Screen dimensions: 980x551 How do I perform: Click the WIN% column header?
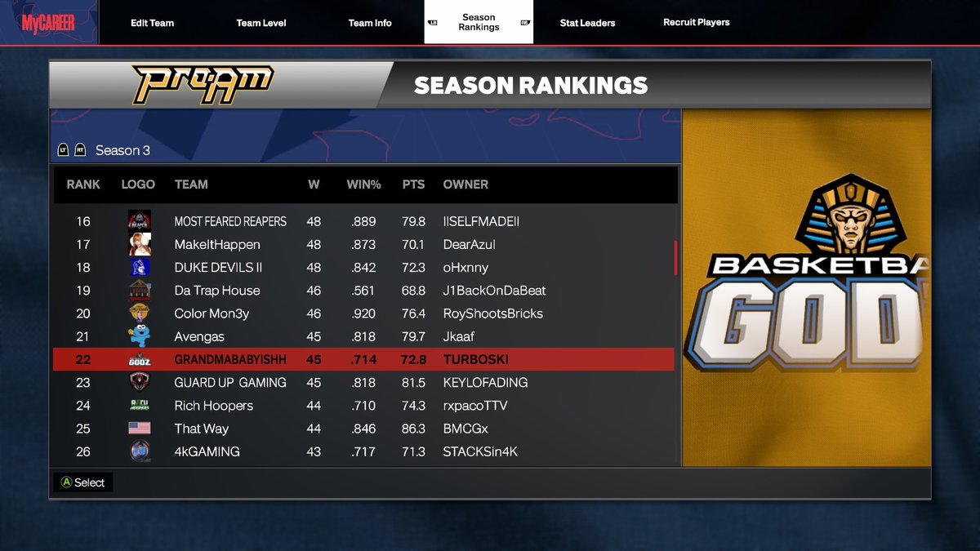pyautogui.click(x=363, y=184)
